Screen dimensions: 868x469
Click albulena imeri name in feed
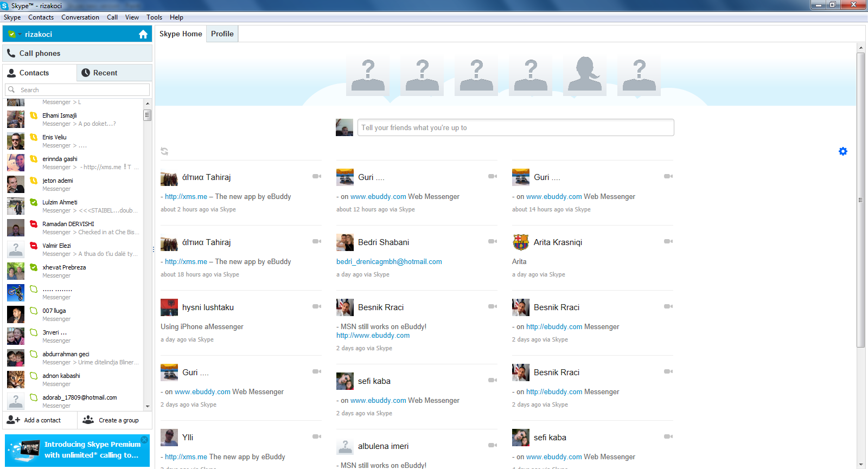pos(383,446)
